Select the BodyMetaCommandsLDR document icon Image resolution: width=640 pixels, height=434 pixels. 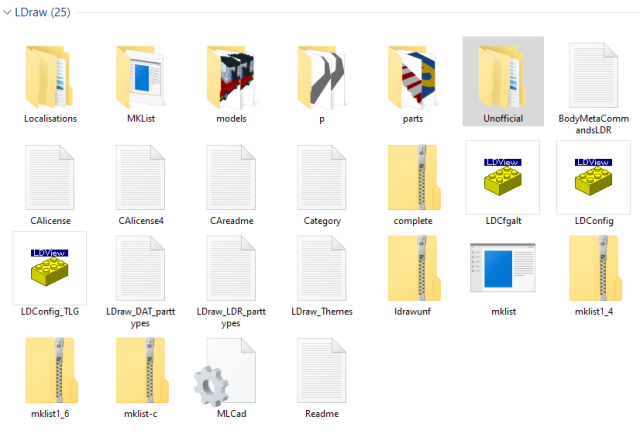pos(593,76)
